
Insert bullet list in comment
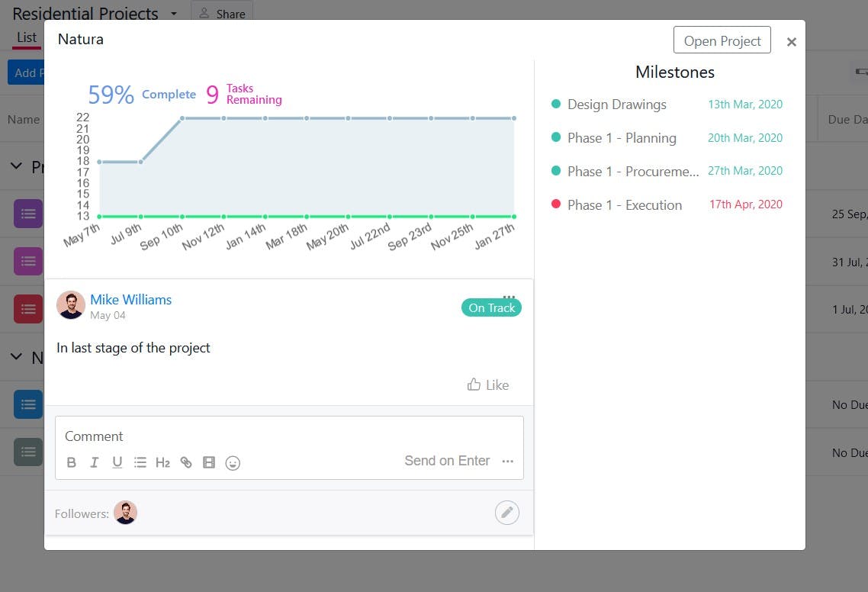pyautogui.click(x=140, y=462)
